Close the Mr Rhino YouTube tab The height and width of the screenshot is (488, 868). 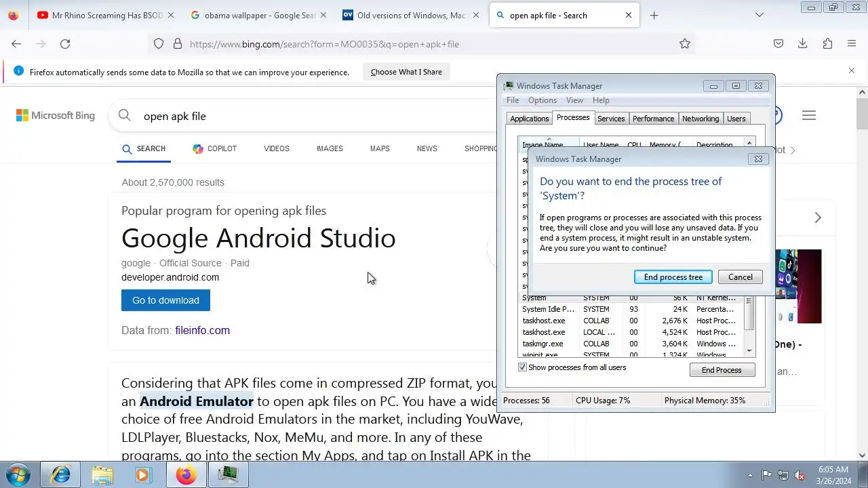click(170, 15)
